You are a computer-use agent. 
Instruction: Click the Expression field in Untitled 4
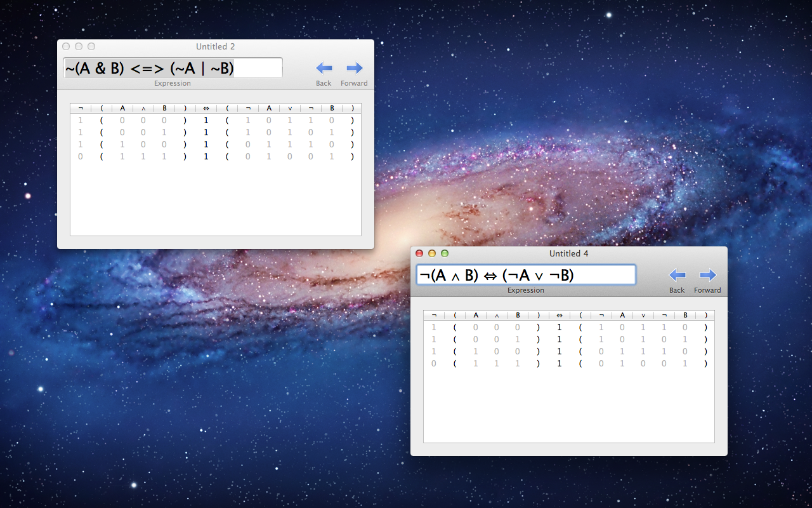[x=526, y=275]
